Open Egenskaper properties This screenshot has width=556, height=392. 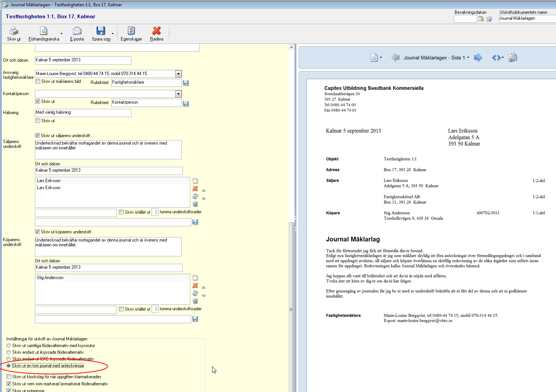pyautogui.click(x=131, y=31)
